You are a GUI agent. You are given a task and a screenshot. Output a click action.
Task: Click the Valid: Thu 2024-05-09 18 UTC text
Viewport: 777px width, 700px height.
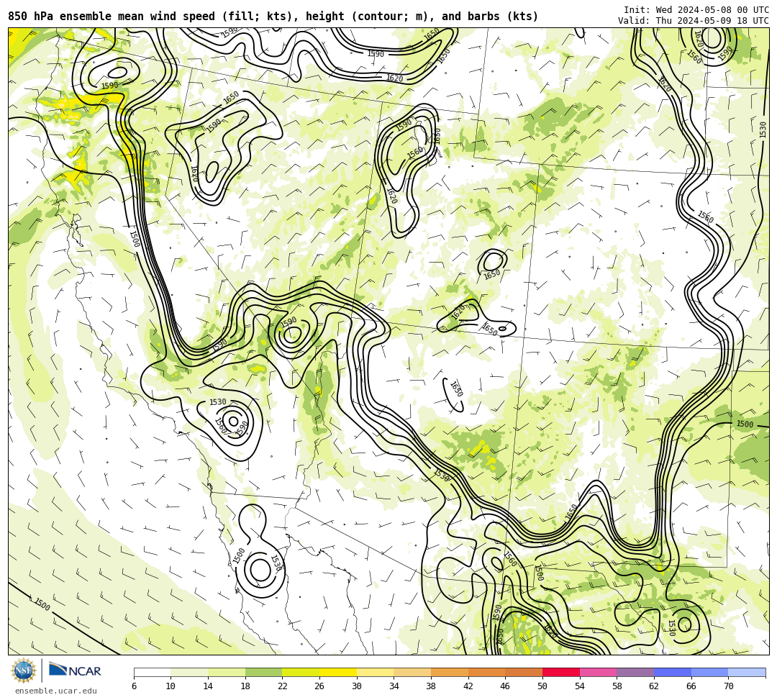(x=694, y=21)
